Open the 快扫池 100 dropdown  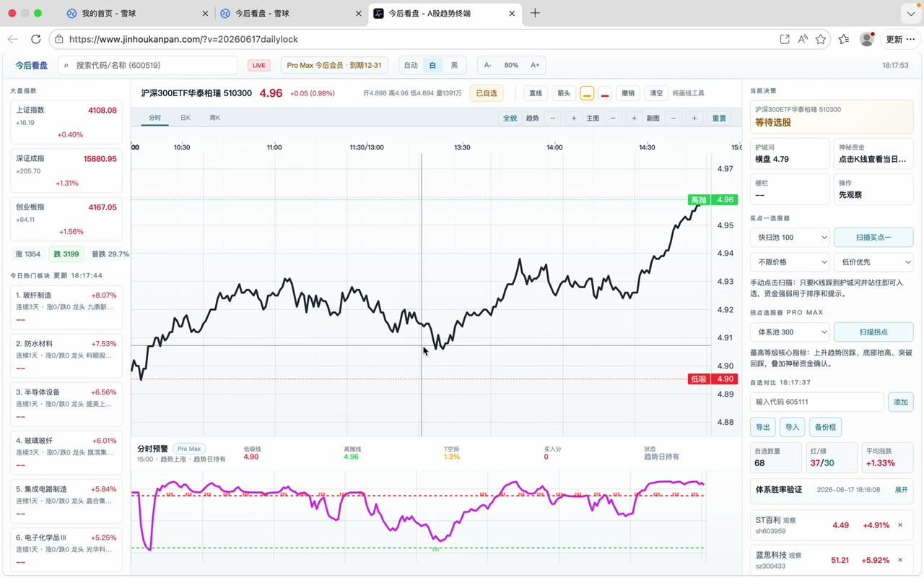[790, 238]
